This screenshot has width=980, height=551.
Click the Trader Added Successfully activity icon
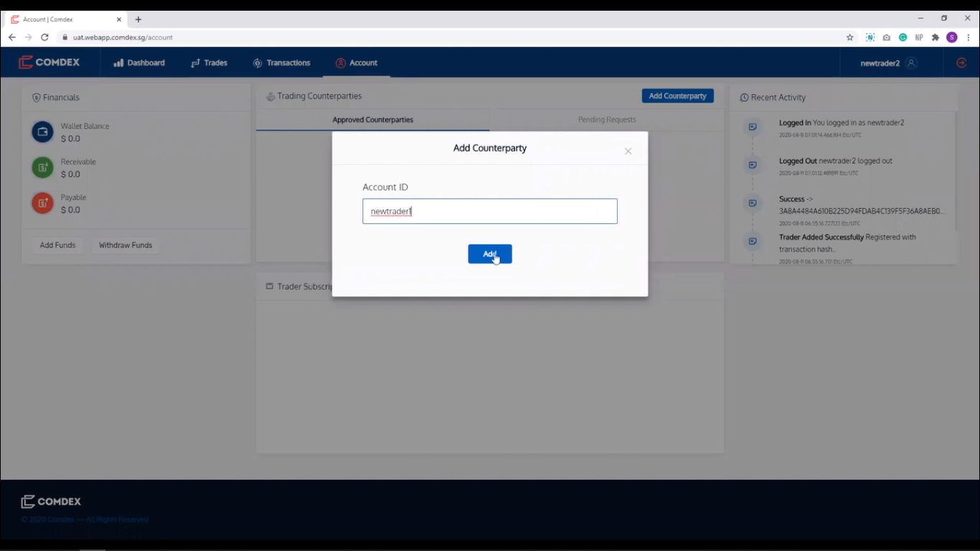click(753, 241)
